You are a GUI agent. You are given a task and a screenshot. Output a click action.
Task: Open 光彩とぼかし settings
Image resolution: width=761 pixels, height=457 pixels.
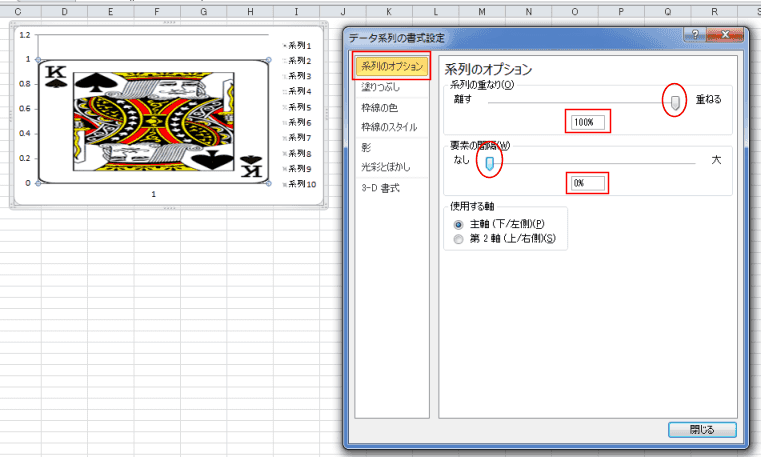386,167
